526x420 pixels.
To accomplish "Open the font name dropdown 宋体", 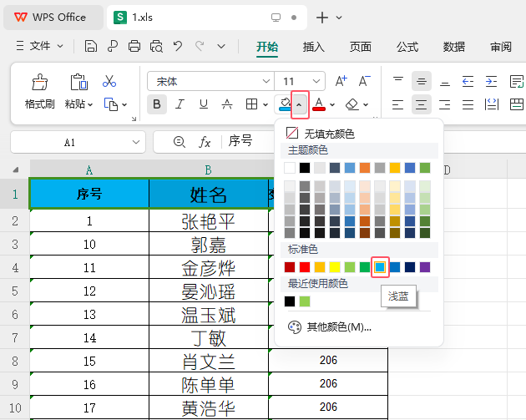I will [x=266, y=81].
